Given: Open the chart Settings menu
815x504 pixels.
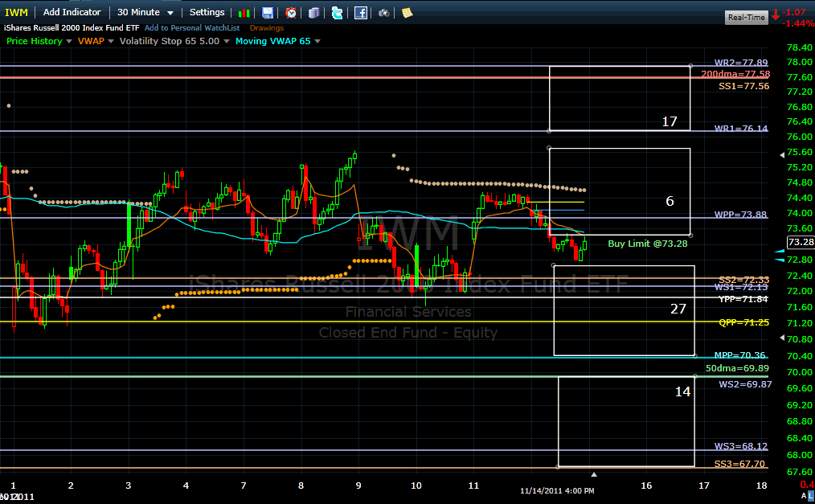Looking at the screenshot, I should tap(207, 13).
